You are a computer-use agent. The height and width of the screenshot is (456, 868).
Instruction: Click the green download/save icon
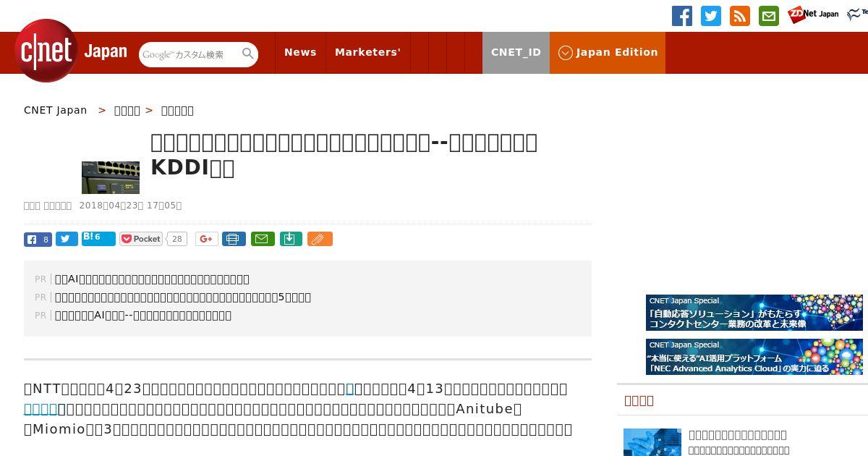(x=291, y=239)
